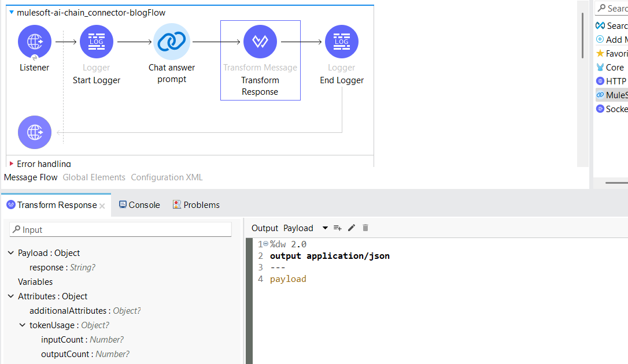The width and height of the screenshot is (628, 364).
Task: Select the MuleSoft AI Chain palette module
Action: (612, 95)
